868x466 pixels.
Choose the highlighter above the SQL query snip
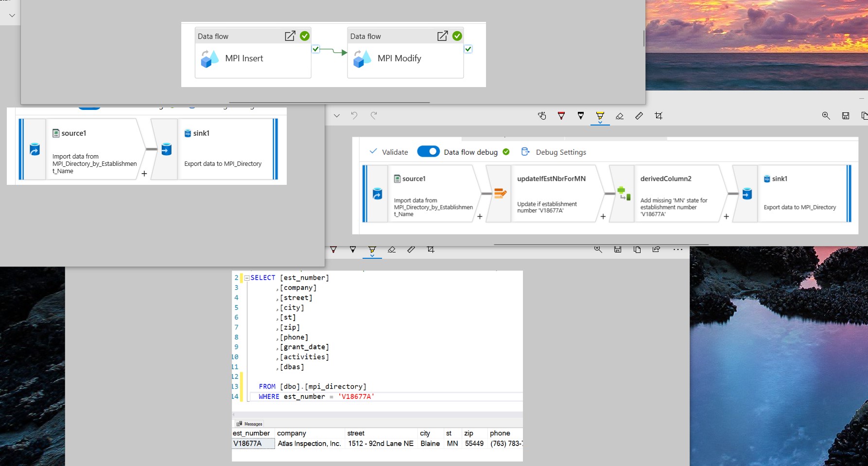[372, 251]
